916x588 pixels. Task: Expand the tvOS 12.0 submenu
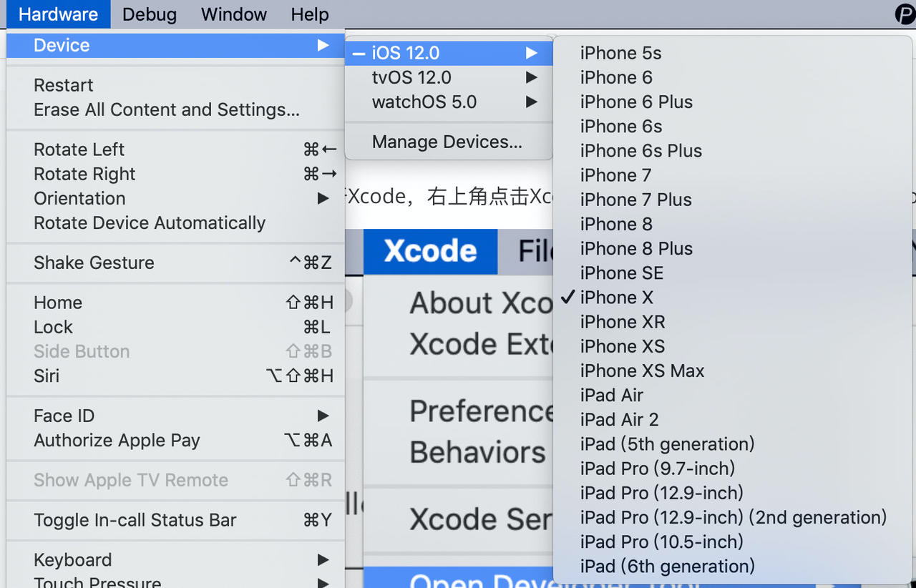[x=449, y=77]
